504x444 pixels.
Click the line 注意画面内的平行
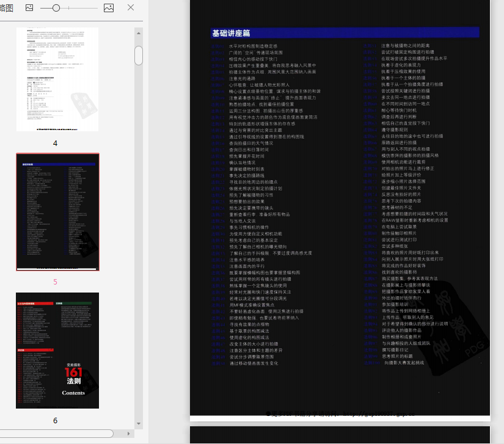[x=247, y=266]
